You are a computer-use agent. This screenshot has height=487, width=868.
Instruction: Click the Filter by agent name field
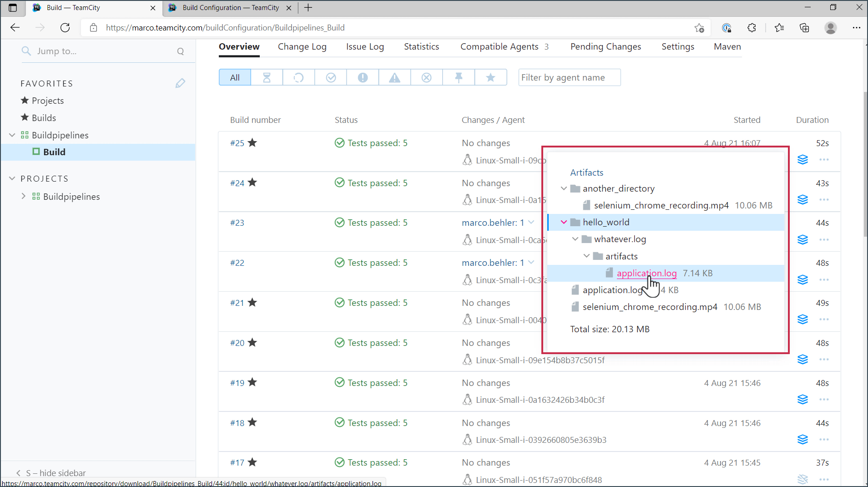(569, 77)
